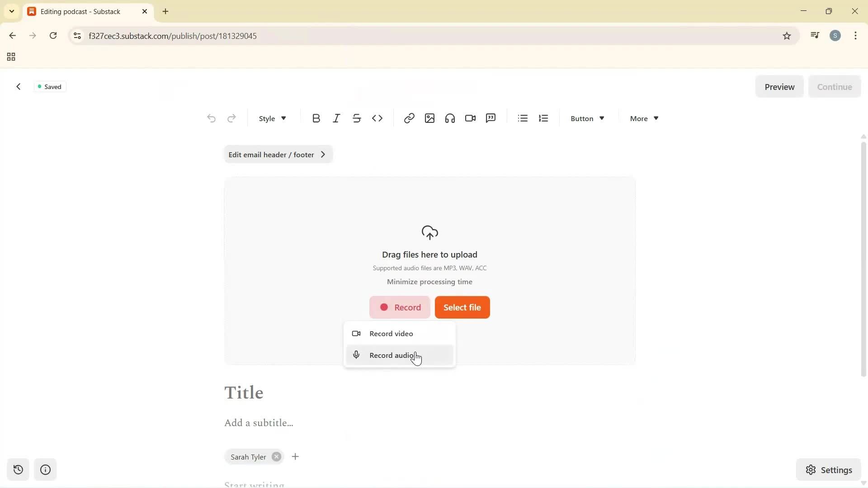Toggle italic formatting
The image size is (868, 488).
tap(336, 118)
